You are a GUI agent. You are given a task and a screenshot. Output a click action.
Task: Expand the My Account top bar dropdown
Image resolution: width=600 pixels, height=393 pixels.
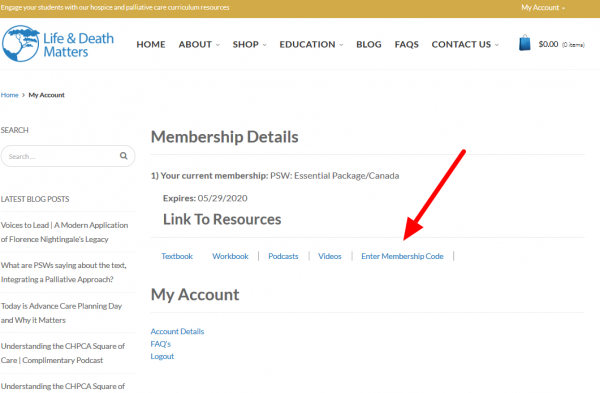pos(543,7)
